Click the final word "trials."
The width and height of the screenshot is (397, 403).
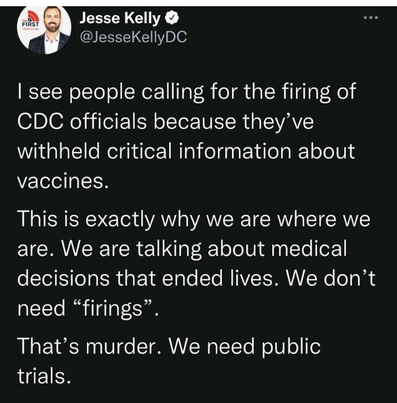(44, 376)
